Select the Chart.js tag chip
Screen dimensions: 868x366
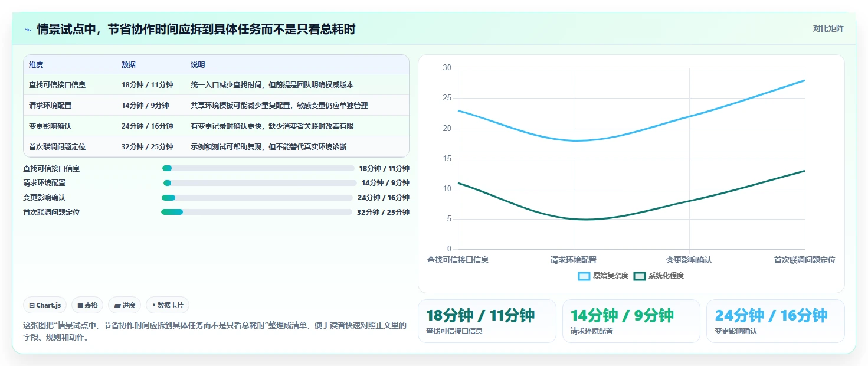[x=45, y=305]
